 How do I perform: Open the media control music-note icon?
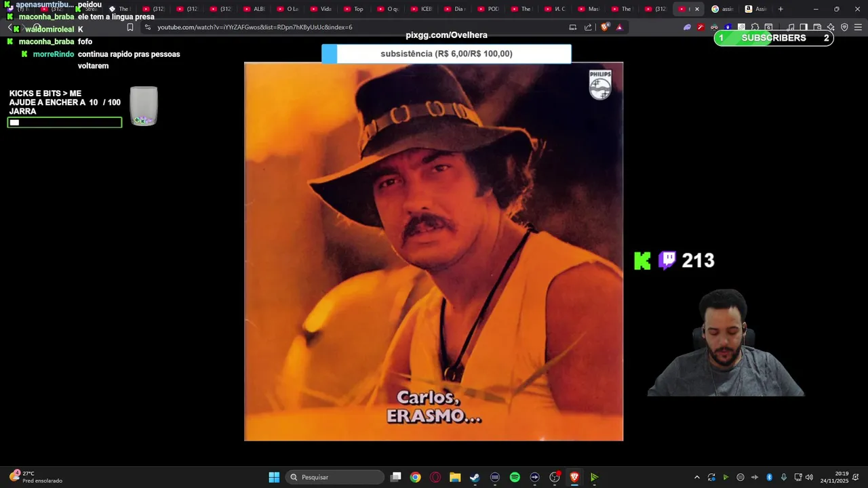(790, 27)
